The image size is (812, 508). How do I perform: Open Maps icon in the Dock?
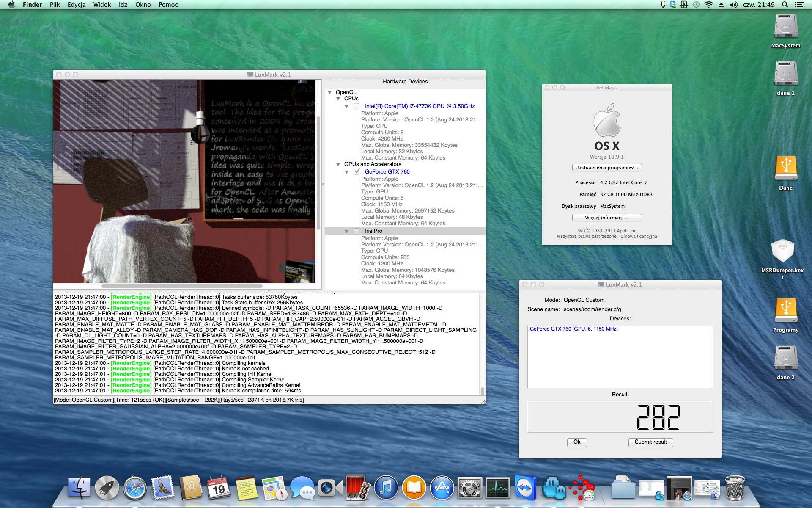(x=274, y=488)
